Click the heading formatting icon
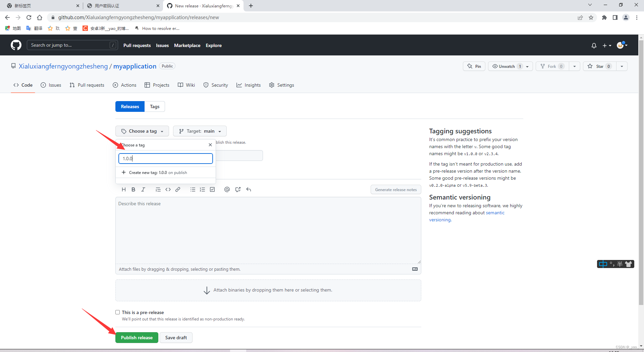The image size is (644, 352). [124, 189]
